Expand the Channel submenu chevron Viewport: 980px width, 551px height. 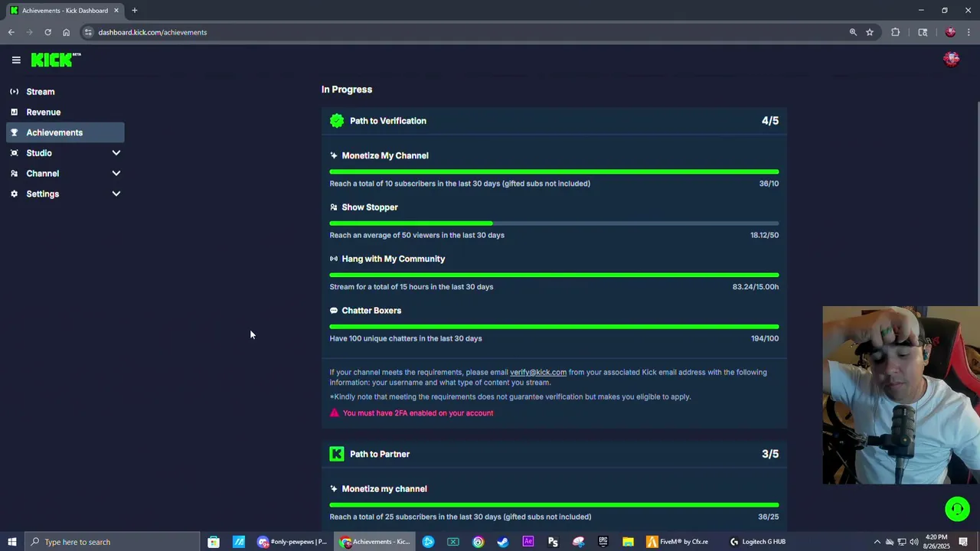pyautogui.click(x=116, y=174)
